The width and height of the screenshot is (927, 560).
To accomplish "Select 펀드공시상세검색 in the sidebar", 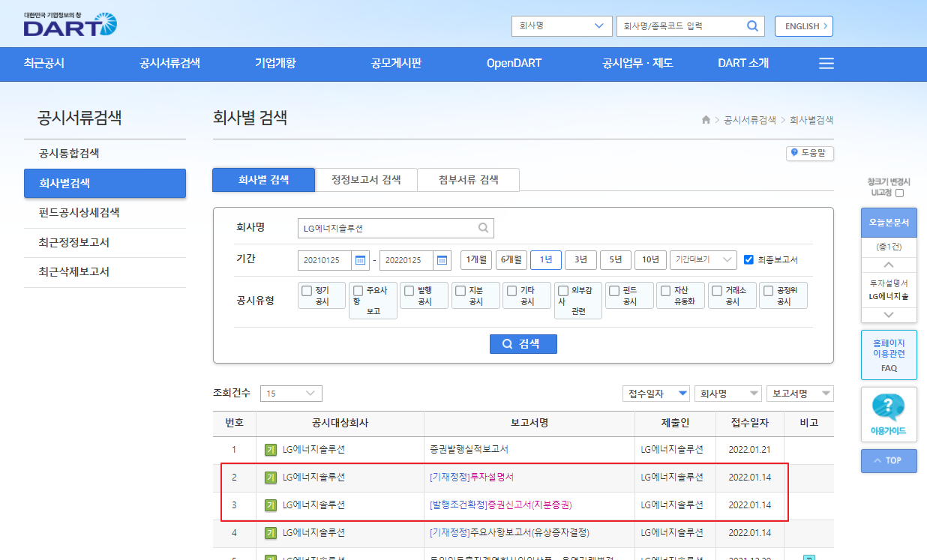I will pyautogui.click(x=105, y=213).
